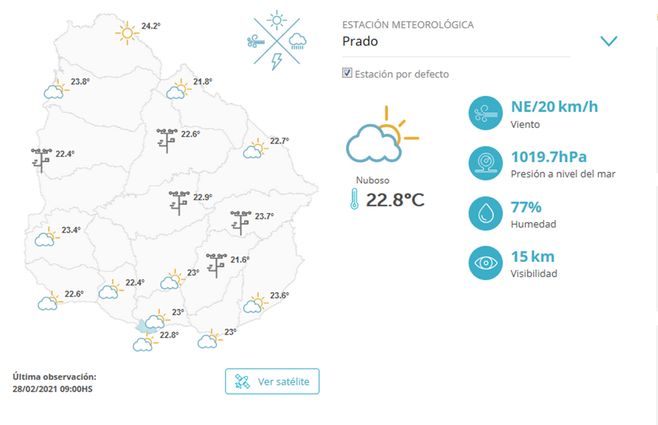This screenshot has height=425, width=658.
Task: Expand the station dropdown chevron
Action: pos(609,41)
